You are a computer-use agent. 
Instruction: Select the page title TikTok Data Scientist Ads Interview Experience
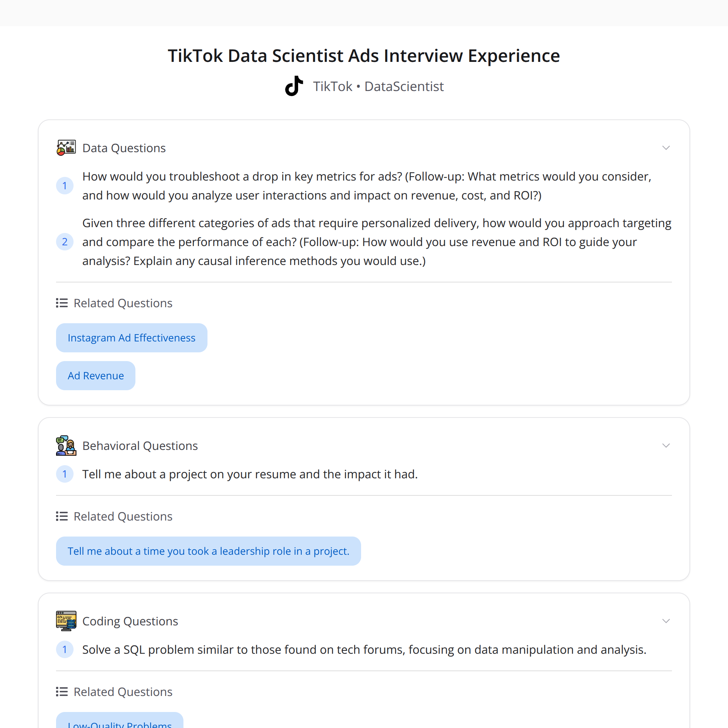[364, 56]
